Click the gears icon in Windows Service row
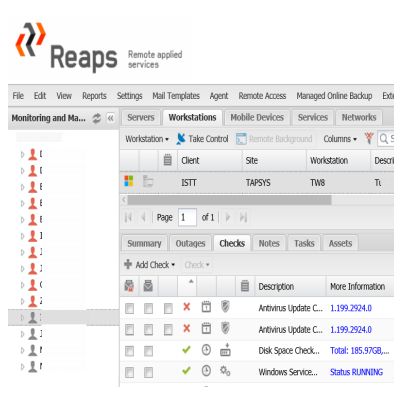The height and width of the screenshot is (400, 400). pos(225,371)
